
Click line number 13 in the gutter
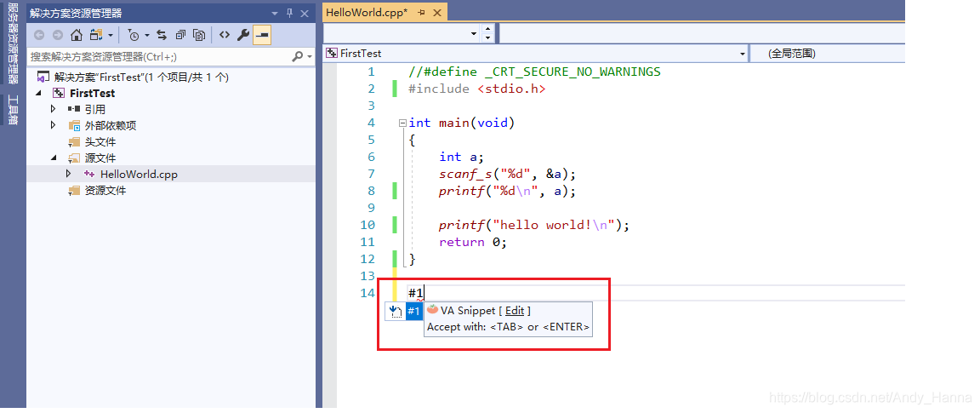367,276
